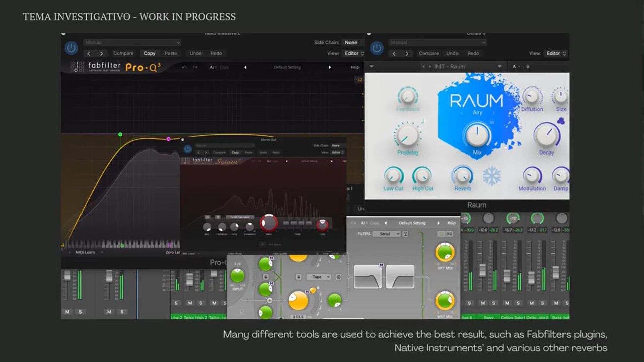This screenshot has width=644, height=362.
Task: Adjust the Raum Low Cut knob
Action: (x=393, y=175)
